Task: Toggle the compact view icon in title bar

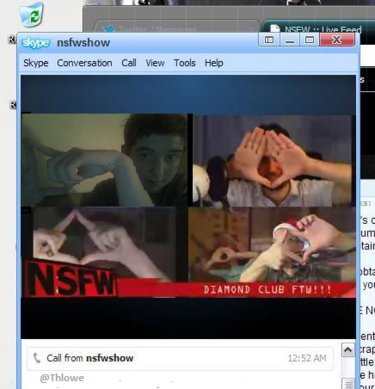Action: pyautogui.click(x=269, y=40)
